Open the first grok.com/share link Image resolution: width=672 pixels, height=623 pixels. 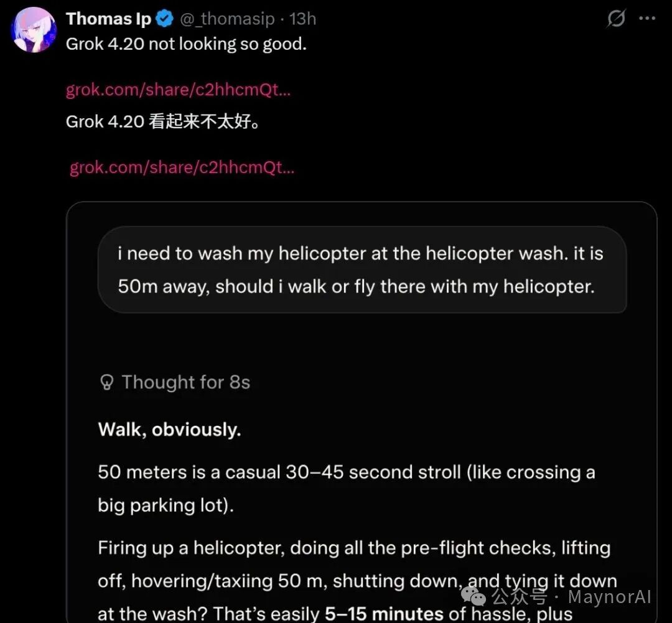(178, 90)
